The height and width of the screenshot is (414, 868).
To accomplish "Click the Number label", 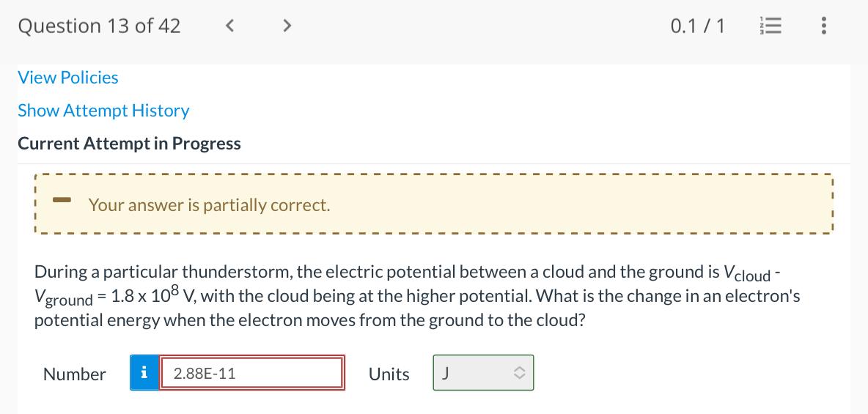I will 75,374.
